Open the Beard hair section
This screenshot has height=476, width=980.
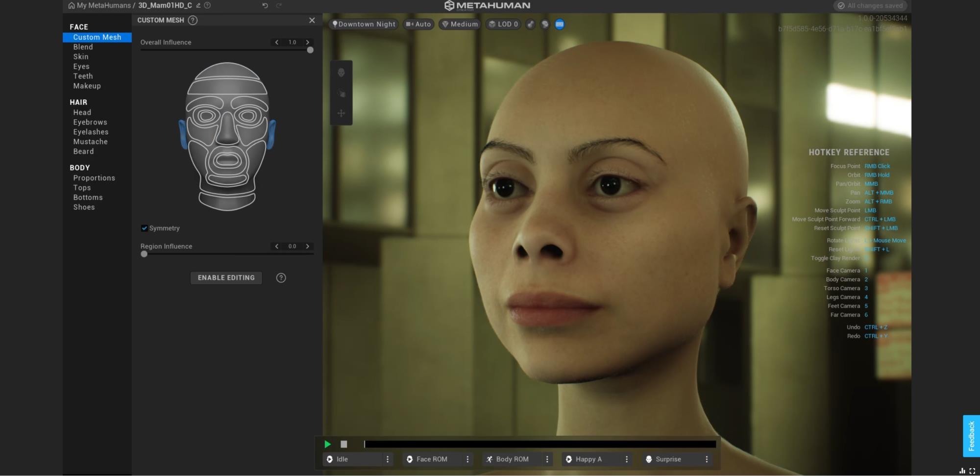[x=83, y=151]
